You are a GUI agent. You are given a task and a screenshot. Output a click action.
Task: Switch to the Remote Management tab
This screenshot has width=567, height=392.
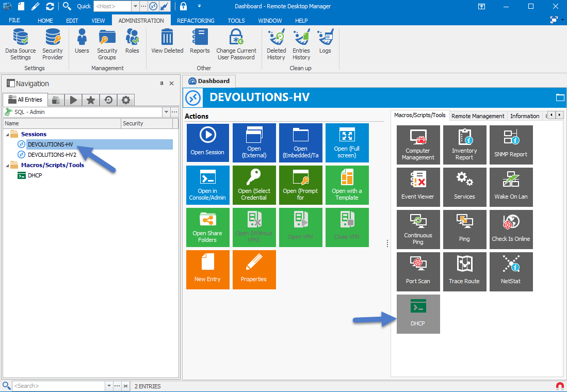(477, 116)
